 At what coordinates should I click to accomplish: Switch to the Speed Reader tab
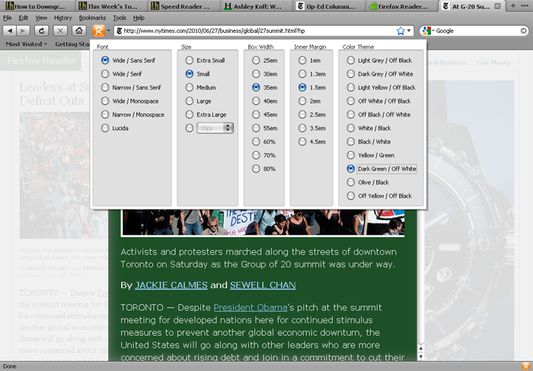(x=184, y=6)
